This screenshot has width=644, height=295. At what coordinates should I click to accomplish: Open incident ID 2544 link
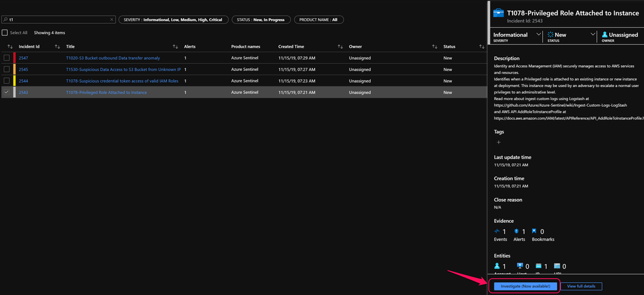tap(23, 81)
